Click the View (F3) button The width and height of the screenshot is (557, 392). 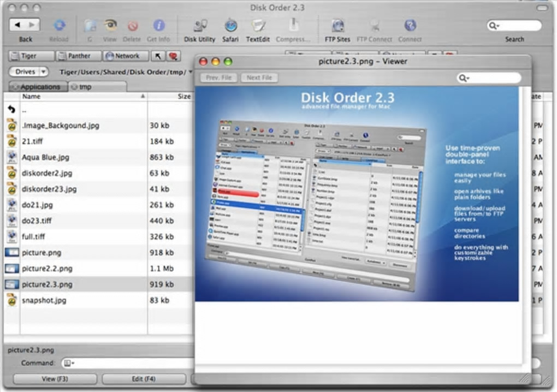(x=55, y=379)
